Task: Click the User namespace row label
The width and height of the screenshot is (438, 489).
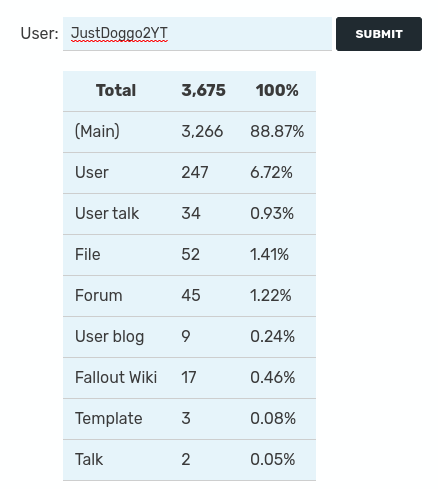Action: pyautogui.click(x=92, y=172)
